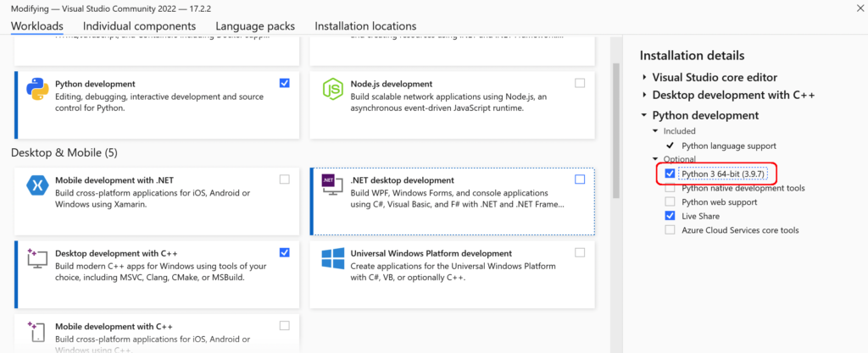Click the .NET desktop development icon

click(332, 185)
